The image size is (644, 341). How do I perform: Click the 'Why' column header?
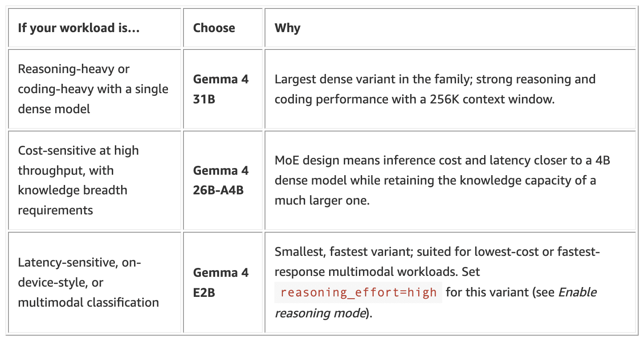(x=287, y=28)
